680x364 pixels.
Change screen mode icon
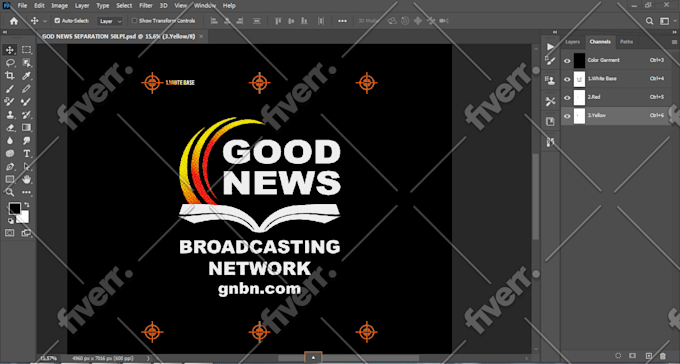coord(26,233)
